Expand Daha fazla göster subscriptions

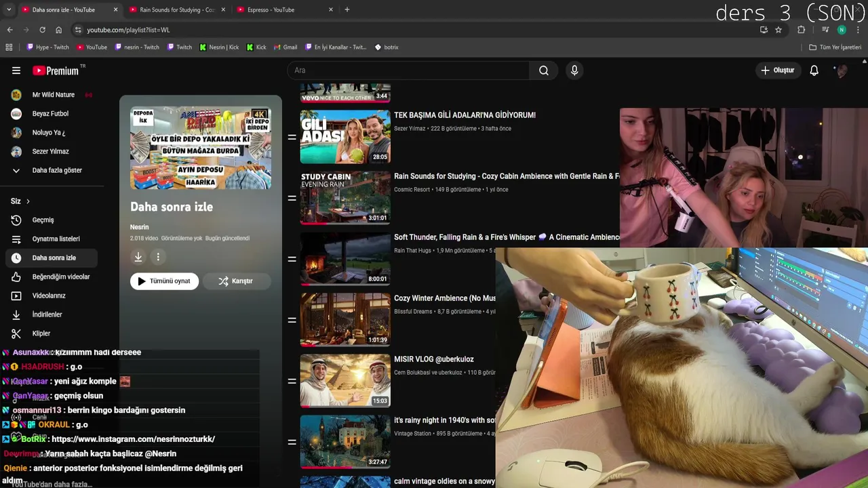click(x=51, y=170)
